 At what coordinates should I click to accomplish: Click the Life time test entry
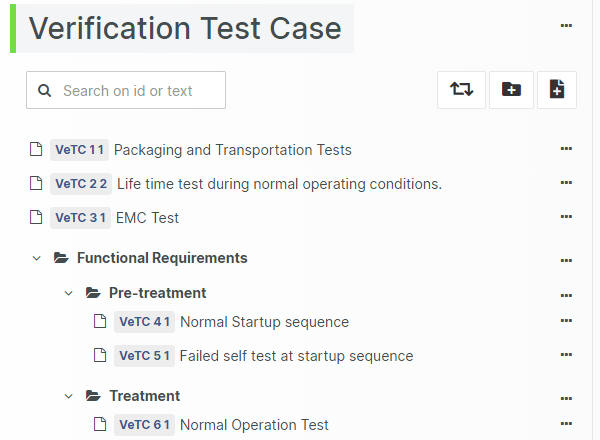pyautogui.click(x=279, y=184)
